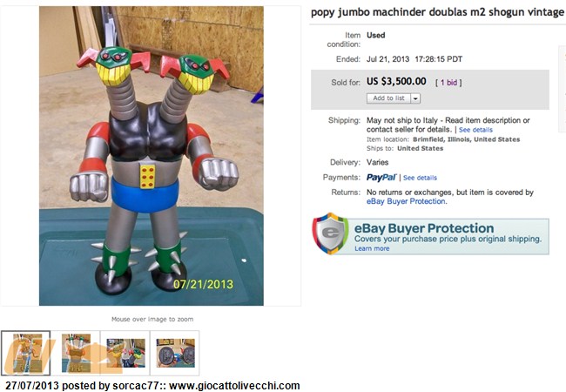The width and height of the screenshot is (566, 392).
Task: Click See details link next to shipping
Action: pyautogui.click(x=475, y=130)
